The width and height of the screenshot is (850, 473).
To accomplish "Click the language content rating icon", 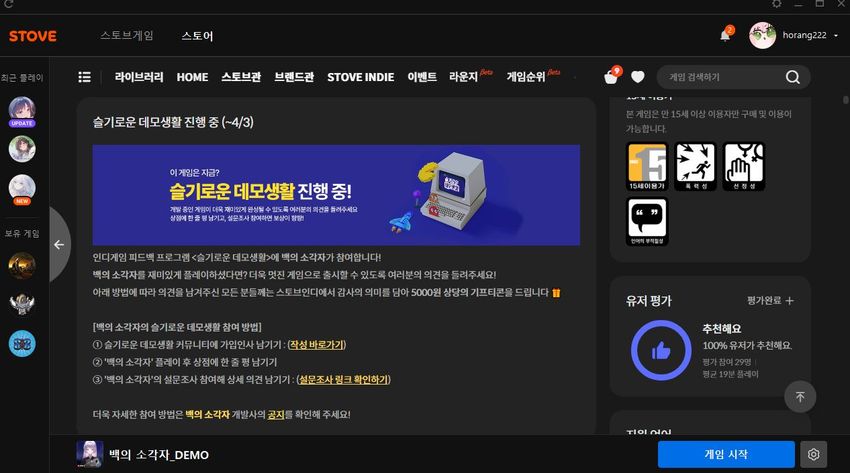I will (x=647, y=221).
